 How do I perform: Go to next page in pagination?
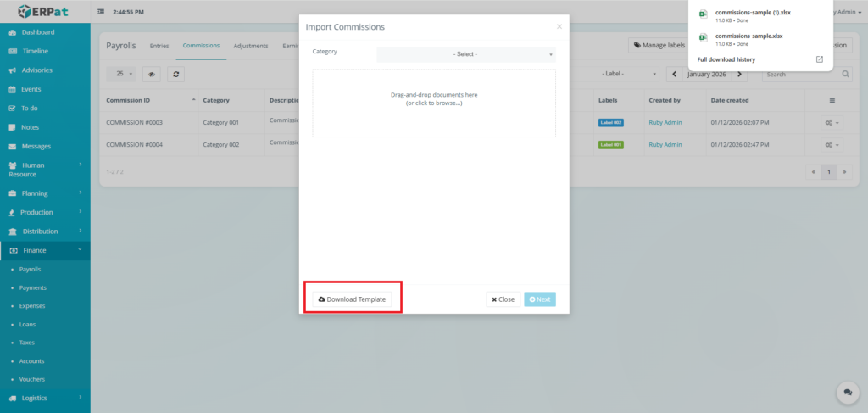coord(844,172)
